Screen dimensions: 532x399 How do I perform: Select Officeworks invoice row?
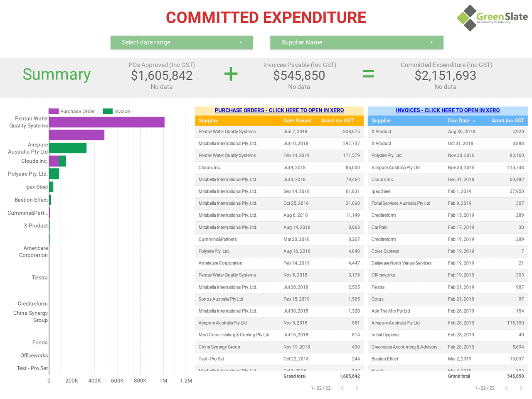[448, 275]
